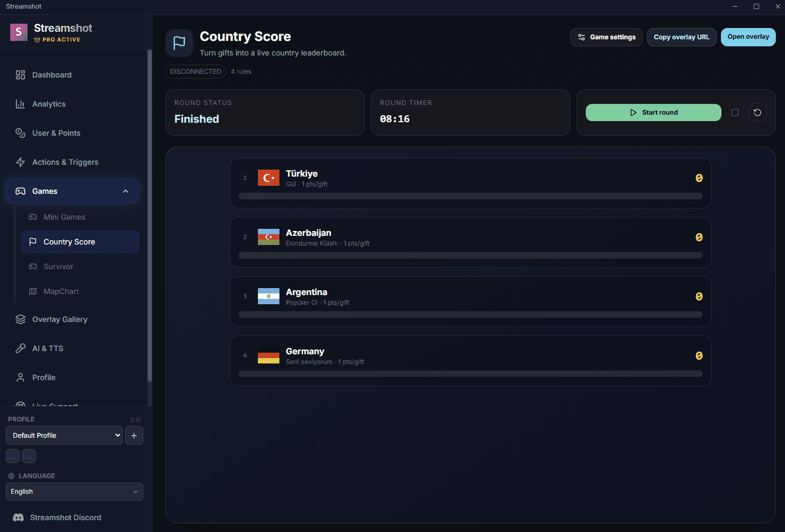Click the add profile plus button
Viewport: 785px width, 532px height.
click(134, 436)
